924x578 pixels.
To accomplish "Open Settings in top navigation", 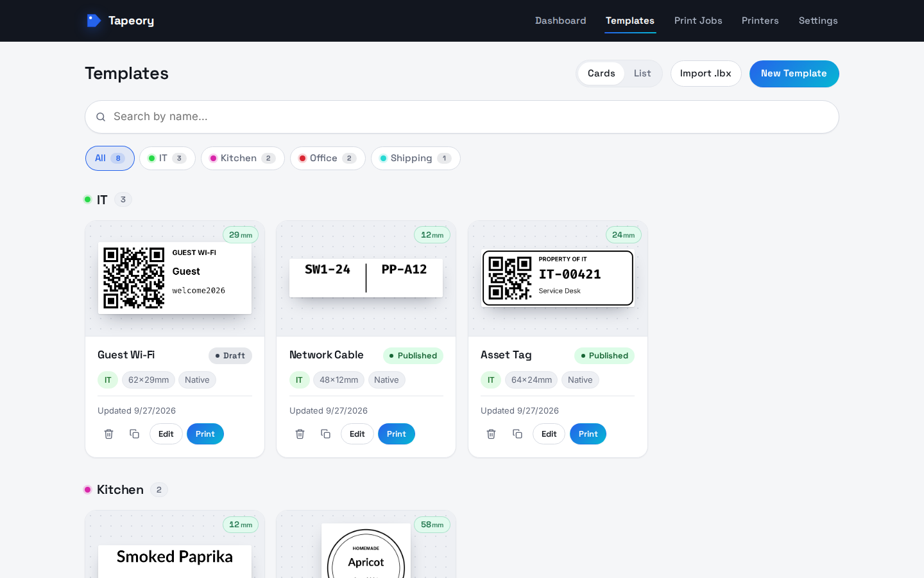I will [x=818, y=21].
